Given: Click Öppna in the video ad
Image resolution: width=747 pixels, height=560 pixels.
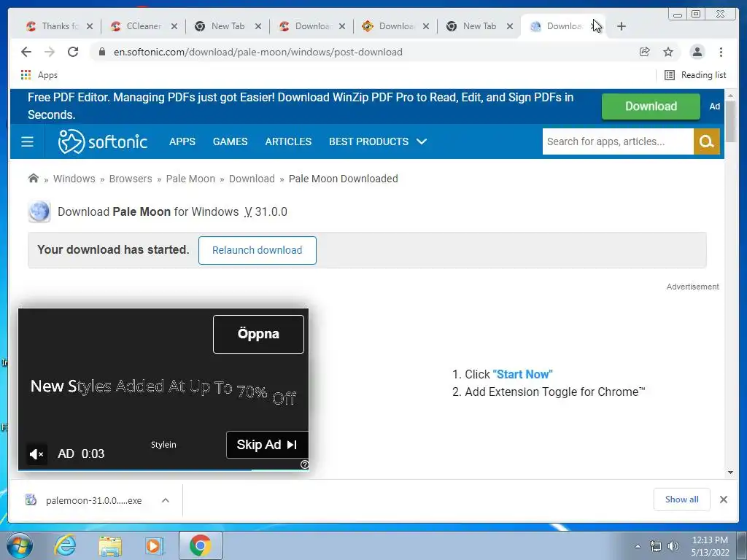Looking at the screenshot, I should coord(258,334).
